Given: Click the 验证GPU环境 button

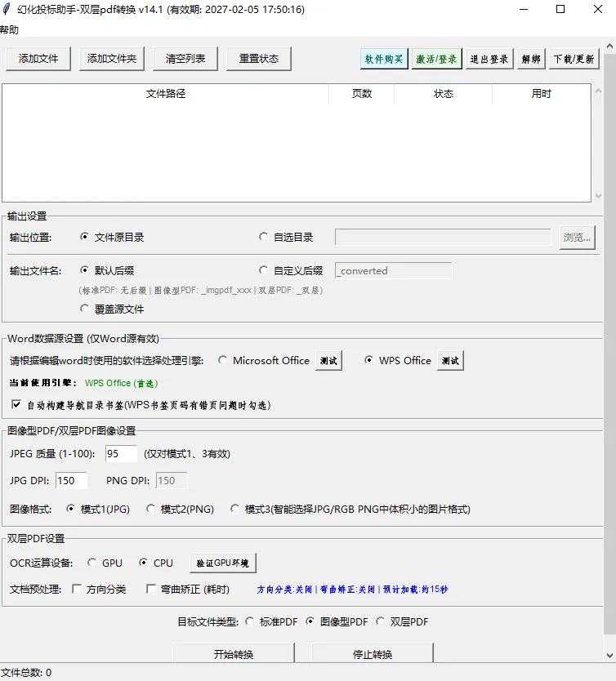Looking at the screenshot, I should (223, 563).
